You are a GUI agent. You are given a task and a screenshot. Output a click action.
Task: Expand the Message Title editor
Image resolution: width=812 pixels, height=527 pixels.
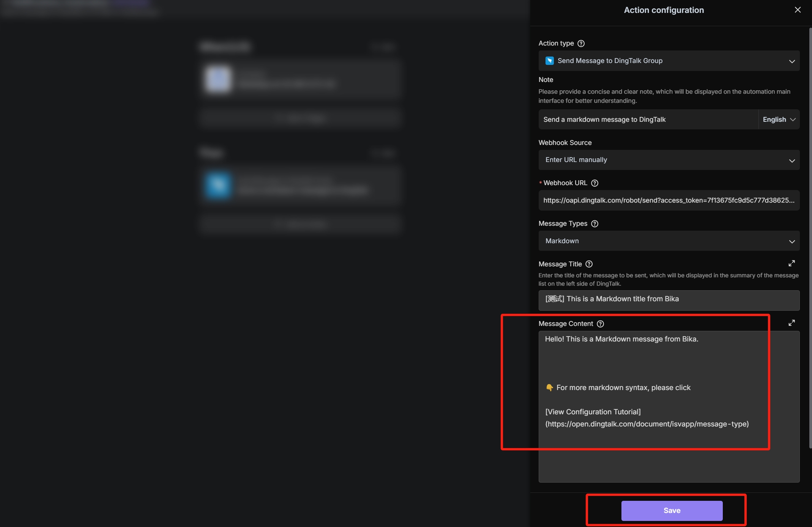pyautogui.click(x=792, y=263)
